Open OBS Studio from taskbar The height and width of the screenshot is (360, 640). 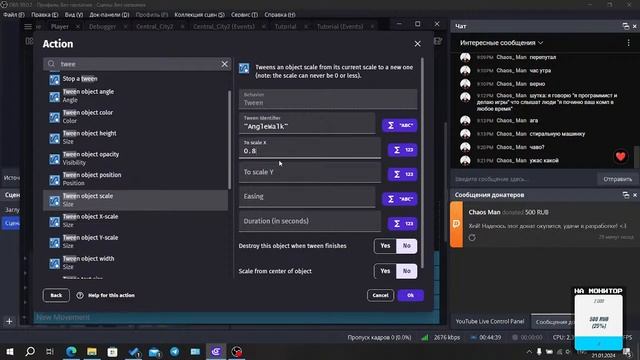[236, 351]
